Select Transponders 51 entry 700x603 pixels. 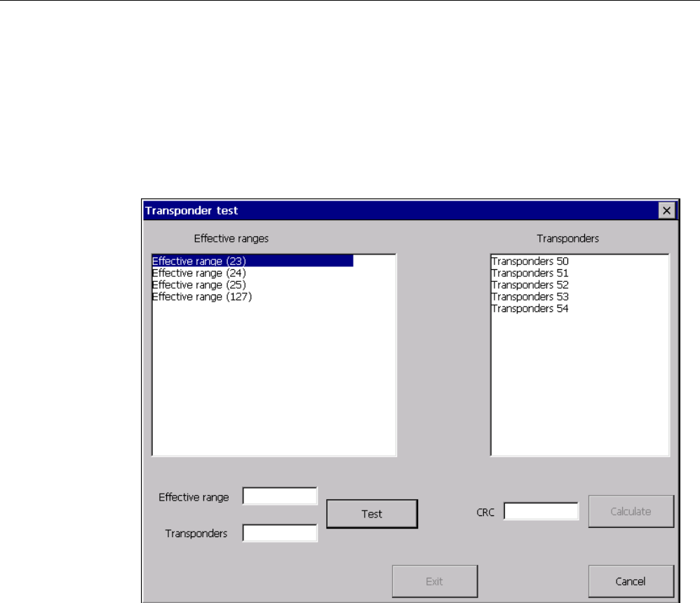pos(530,273)
